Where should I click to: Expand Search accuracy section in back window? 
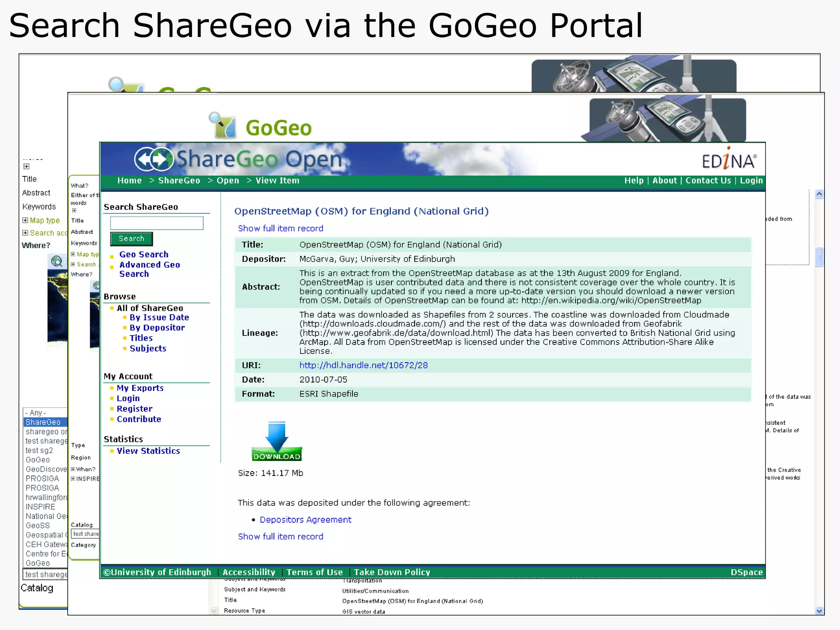25,233
